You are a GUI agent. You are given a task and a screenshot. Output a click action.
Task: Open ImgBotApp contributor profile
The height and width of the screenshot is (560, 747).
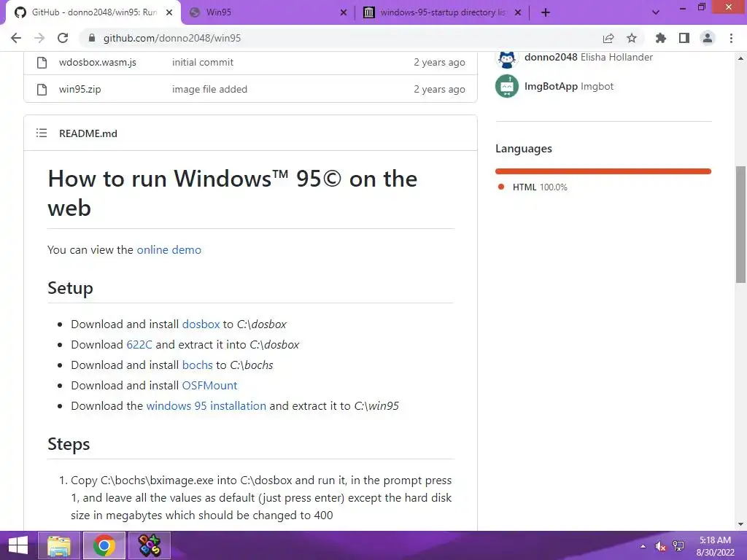(x=551, y=86)
